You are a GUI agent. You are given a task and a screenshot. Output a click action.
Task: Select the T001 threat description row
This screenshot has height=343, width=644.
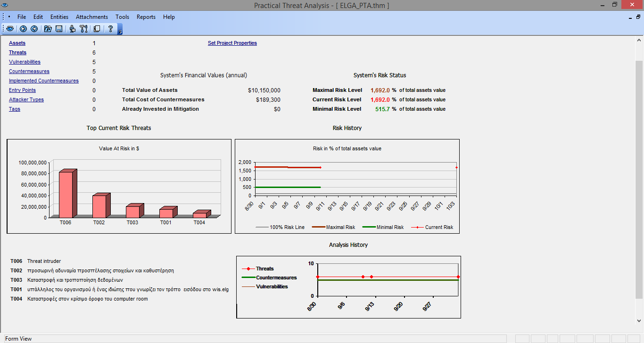[x=120, y=289]
